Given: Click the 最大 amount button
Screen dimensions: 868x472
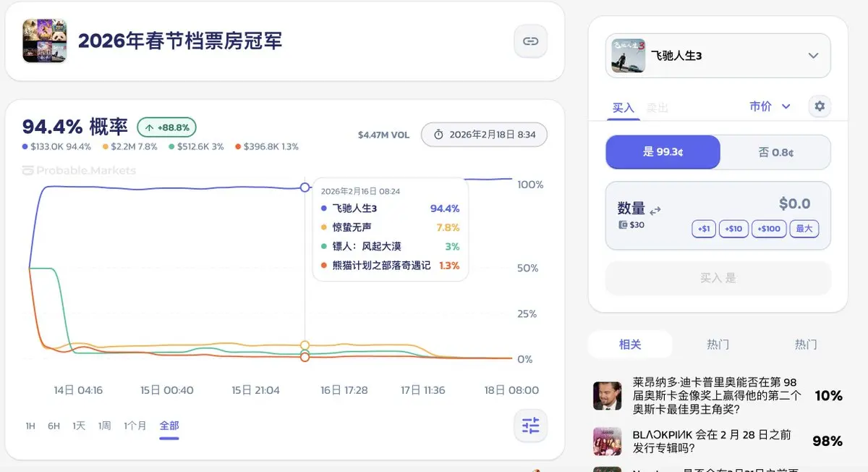Looking at the screenshot, I should (x=804, y=229).
